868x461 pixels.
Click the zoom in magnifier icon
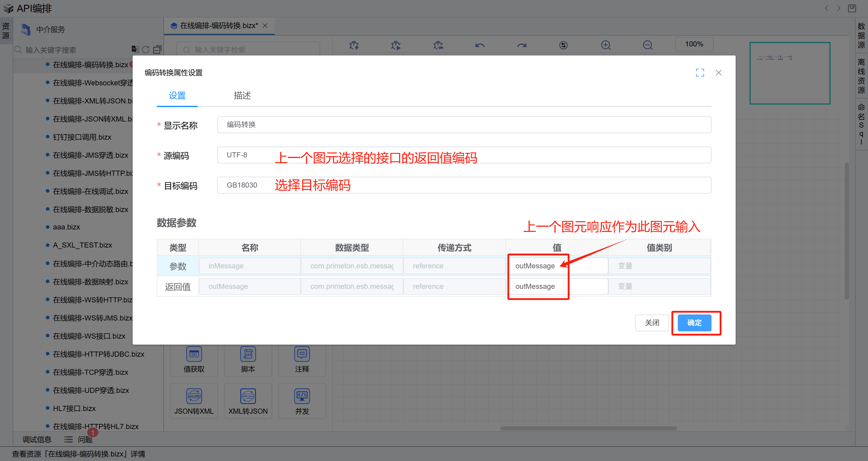point(605,45)
